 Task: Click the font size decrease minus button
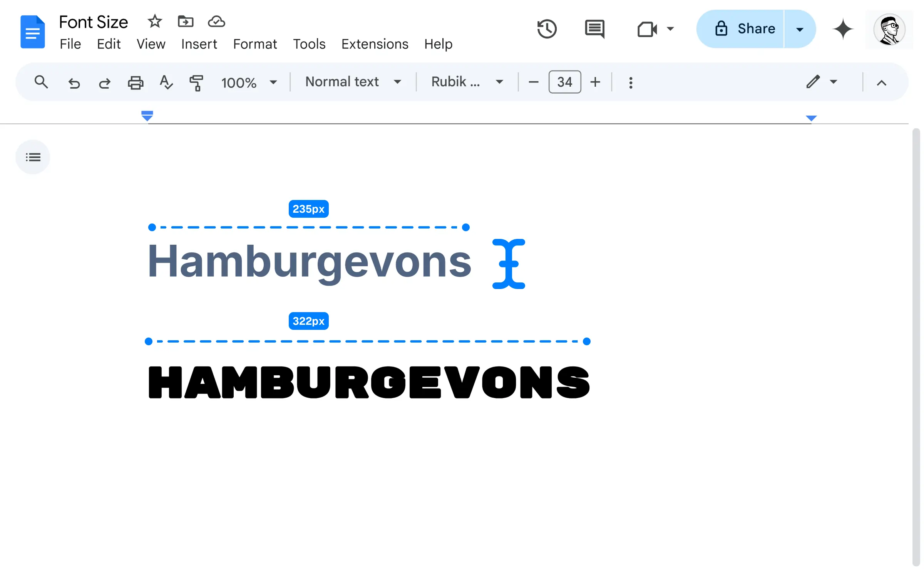click(x=534, y=82)
